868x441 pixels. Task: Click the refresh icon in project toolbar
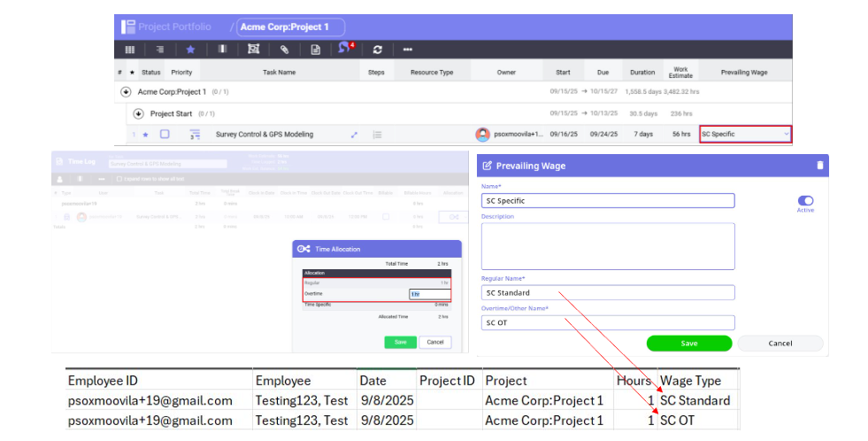(x=378, y=50)
